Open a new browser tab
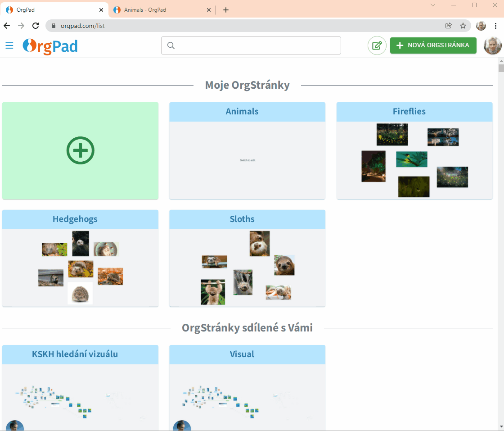This screenshot has height=431, width=504. [x=226, y=10]
